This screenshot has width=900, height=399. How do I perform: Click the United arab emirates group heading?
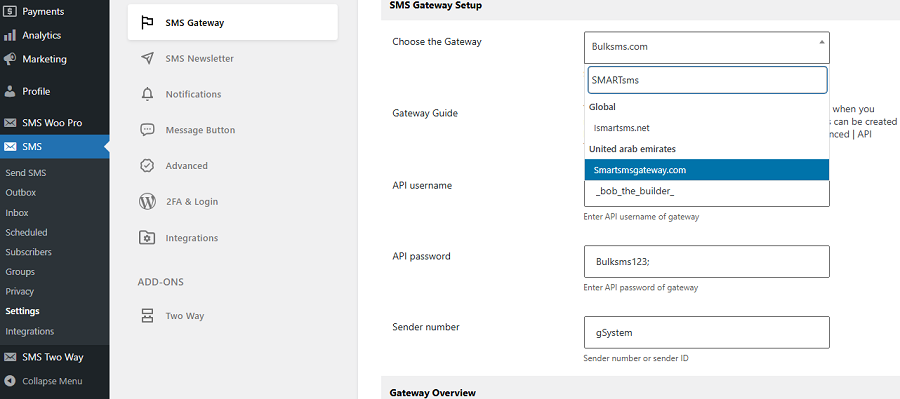632,149
